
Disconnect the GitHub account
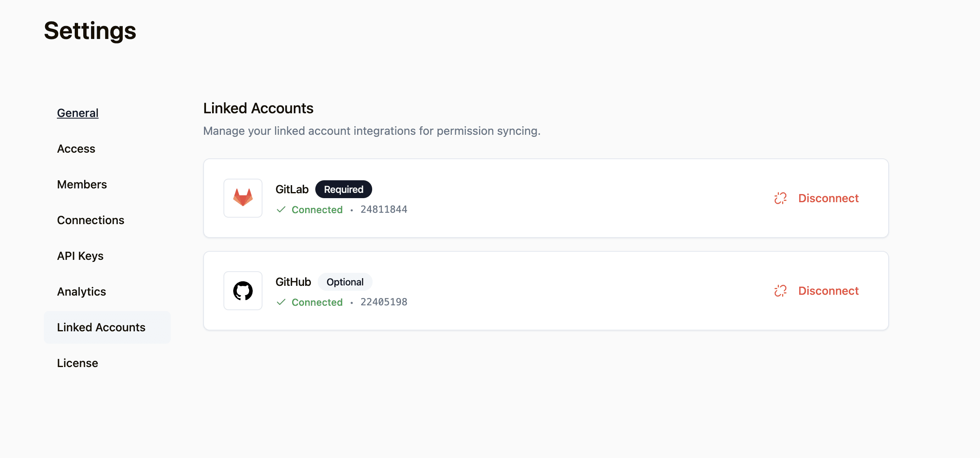tap(817, 291)
